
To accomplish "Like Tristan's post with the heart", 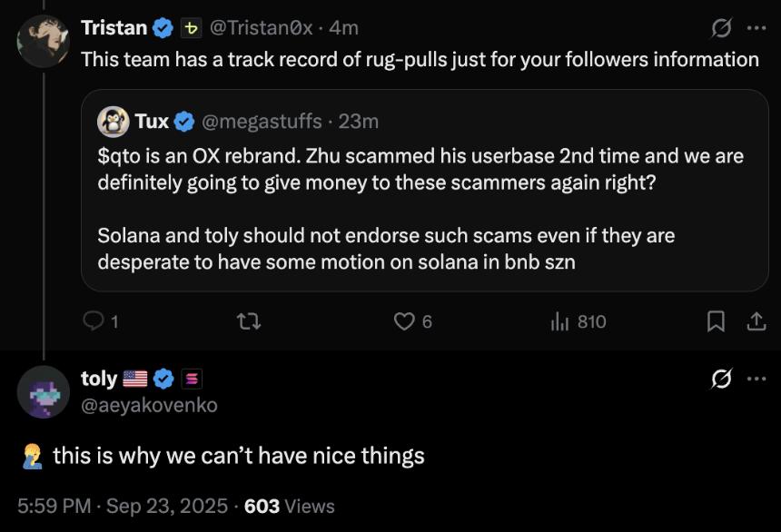I will click(x=404, y=321).
